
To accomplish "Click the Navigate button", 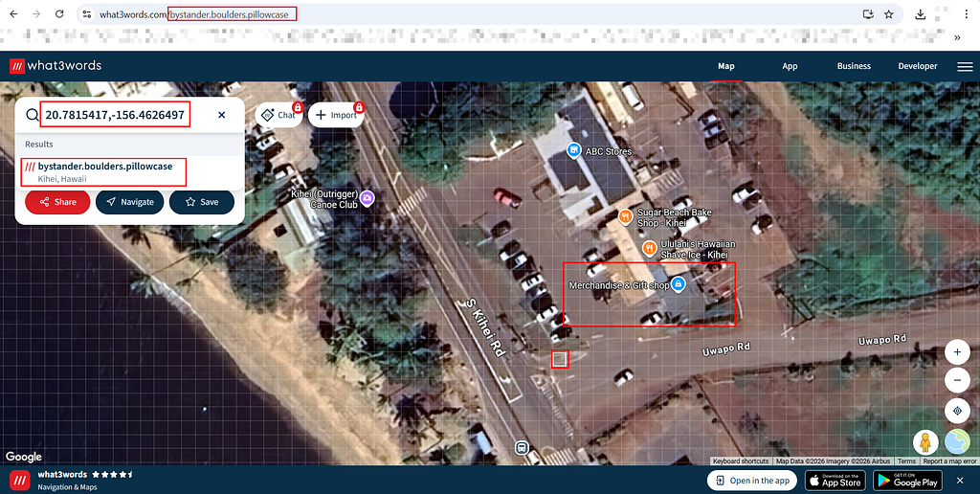I will (x=130, y=202).
